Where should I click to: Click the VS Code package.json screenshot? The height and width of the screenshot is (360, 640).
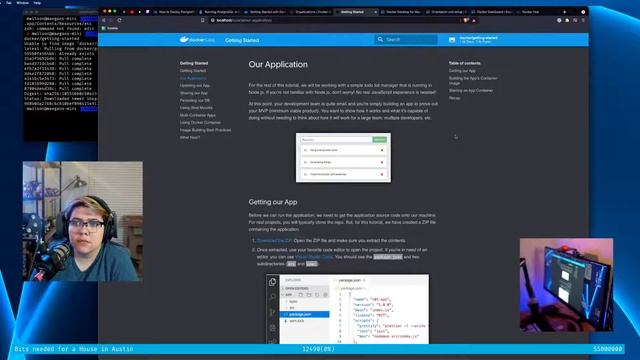coord(347,309)
